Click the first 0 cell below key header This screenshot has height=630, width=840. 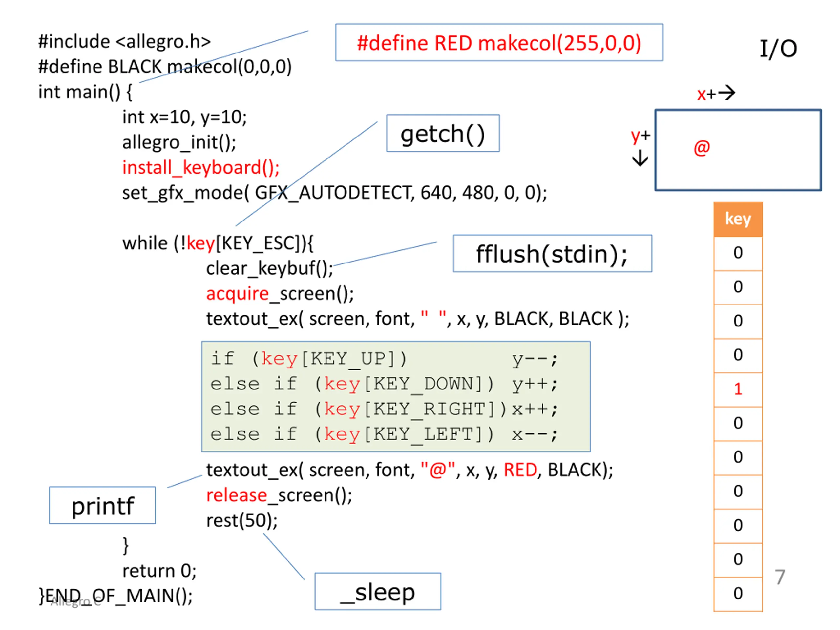738,253
